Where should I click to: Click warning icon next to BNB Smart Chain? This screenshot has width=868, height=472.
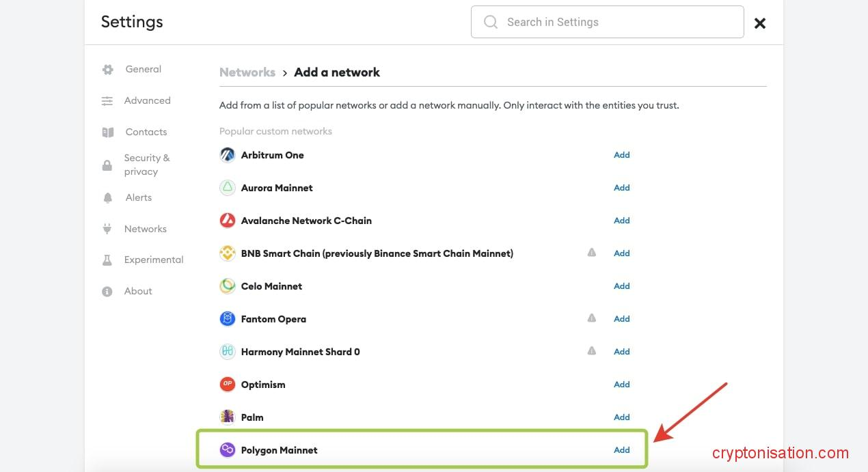point(592,253)
